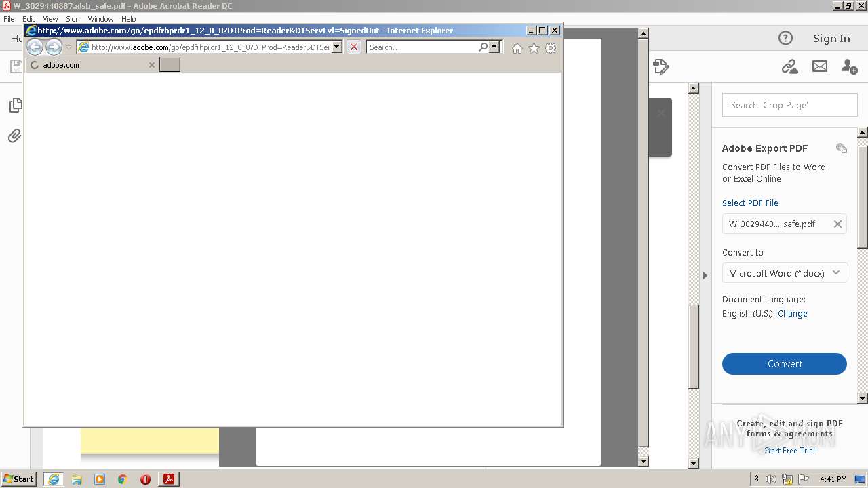Image resolution: width=868 pixels, height=488 pixels.
Task: Click the Search 'Crop Page' tools field
Action: click(x=789, y=105)
